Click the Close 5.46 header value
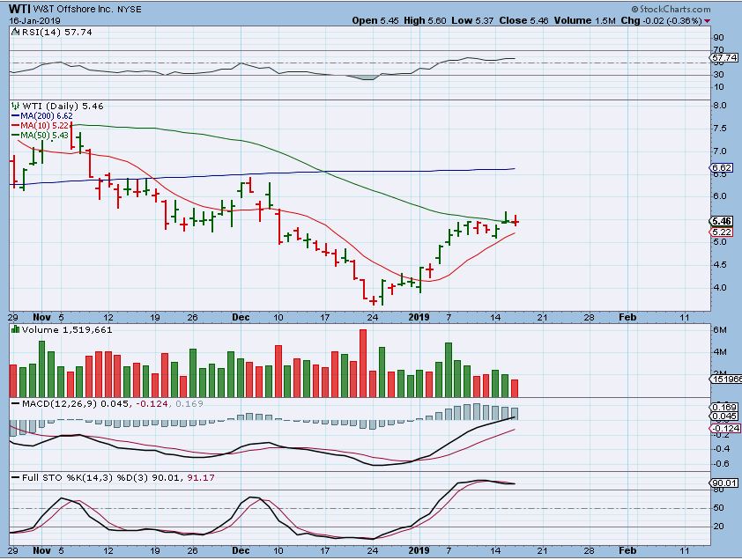 pyautogui.click(x=523, y=21)
